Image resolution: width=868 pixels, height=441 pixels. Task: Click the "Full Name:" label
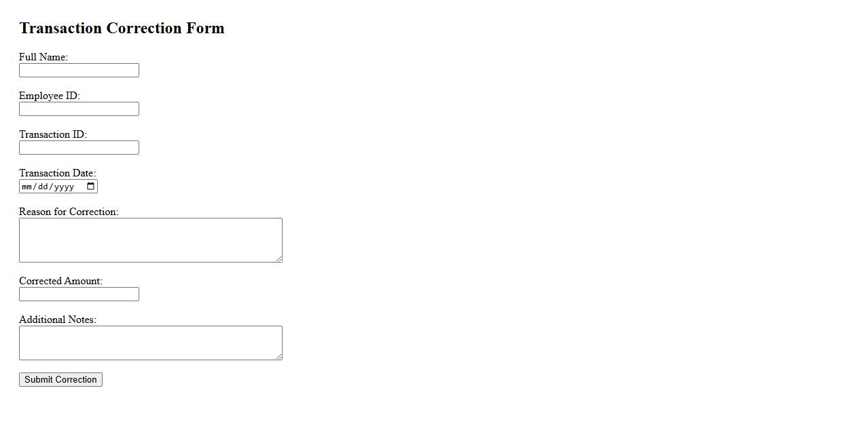click(x=43, y=57)
